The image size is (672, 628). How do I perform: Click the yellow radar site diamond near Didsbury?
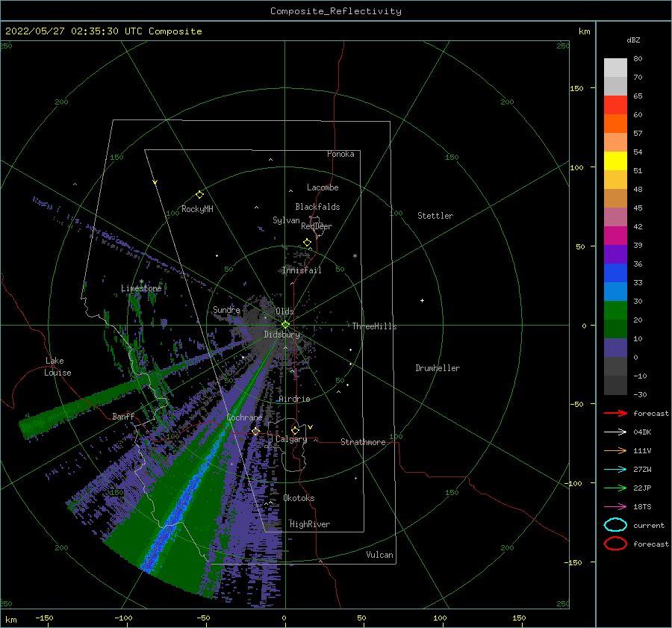(285, 325)
